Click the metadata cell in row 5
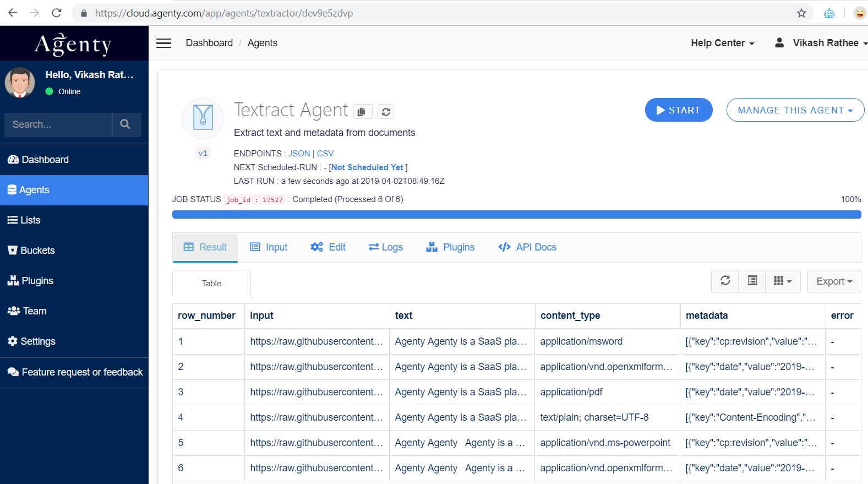Image resolution: width=868 pixels, height=484 pixels. pos(752,443)
